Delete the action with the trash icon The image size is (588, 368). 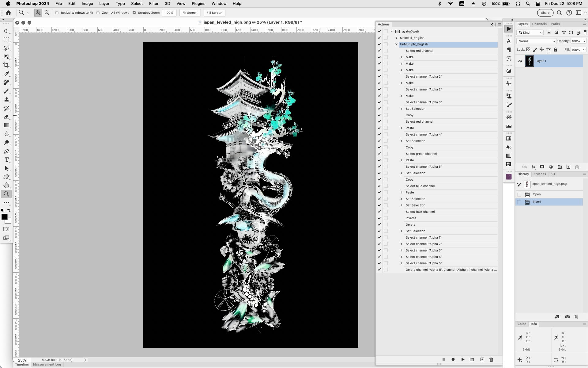tap(491, 359)
